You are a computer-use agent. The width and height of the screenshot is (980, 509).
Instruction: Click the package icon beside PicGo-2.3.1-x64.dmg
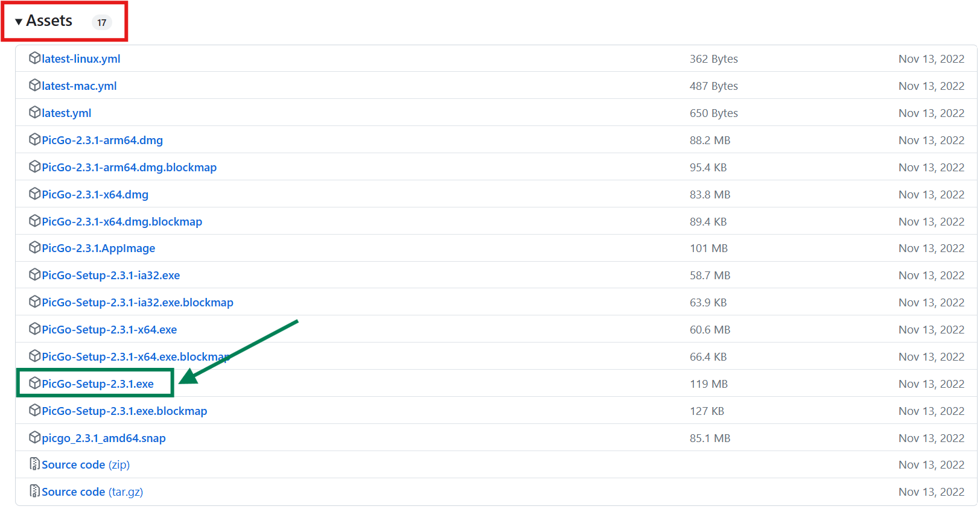34,194
